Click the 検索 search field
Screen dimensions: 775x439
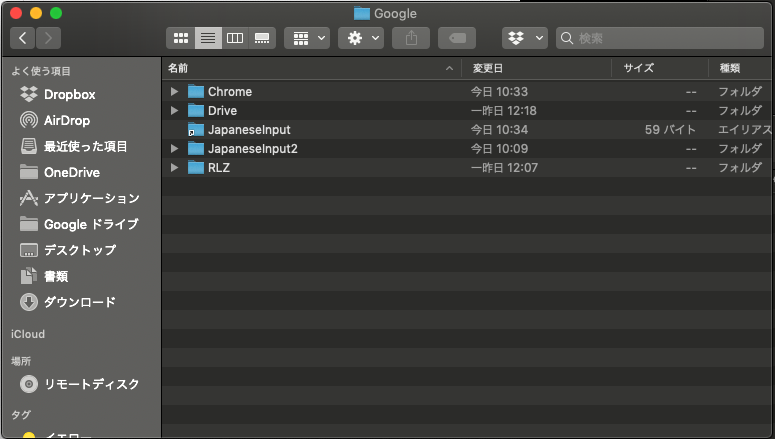[x=660, y=38]
